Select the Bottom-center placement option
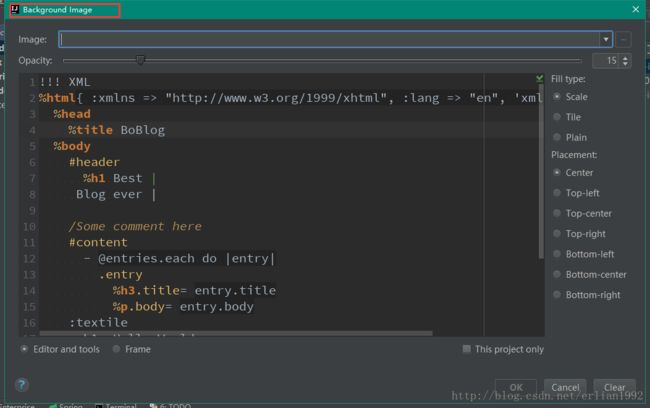650x408 pixels. click(x=591, y=274)
